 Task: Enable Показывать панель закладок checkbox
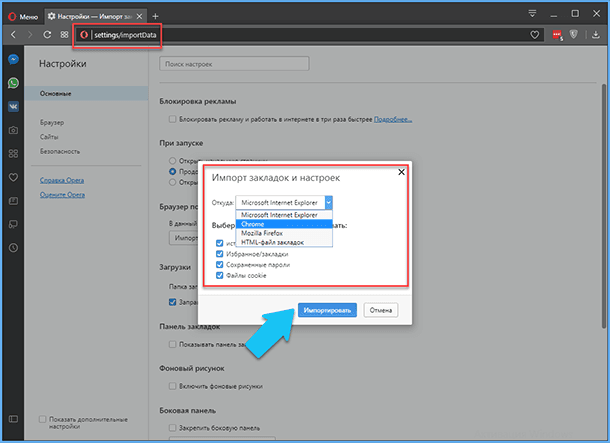click(172, 344)
